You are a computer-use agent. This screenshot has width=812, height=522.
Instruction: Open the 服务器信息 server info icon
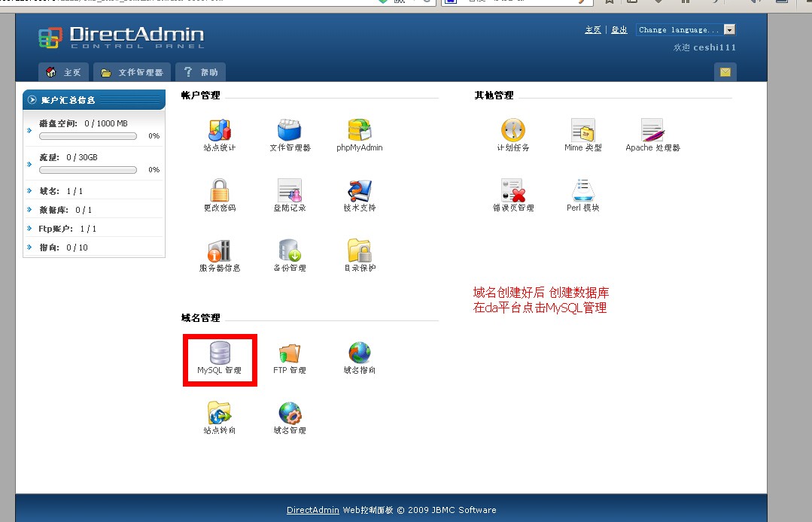[220, 251]
